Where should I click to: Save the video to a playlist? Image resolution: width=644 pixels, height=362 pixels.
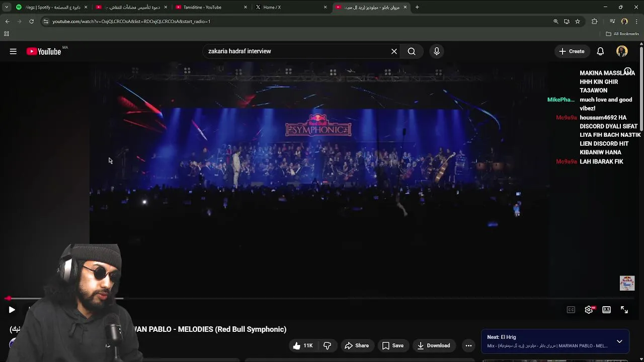[x=392, y=345]
